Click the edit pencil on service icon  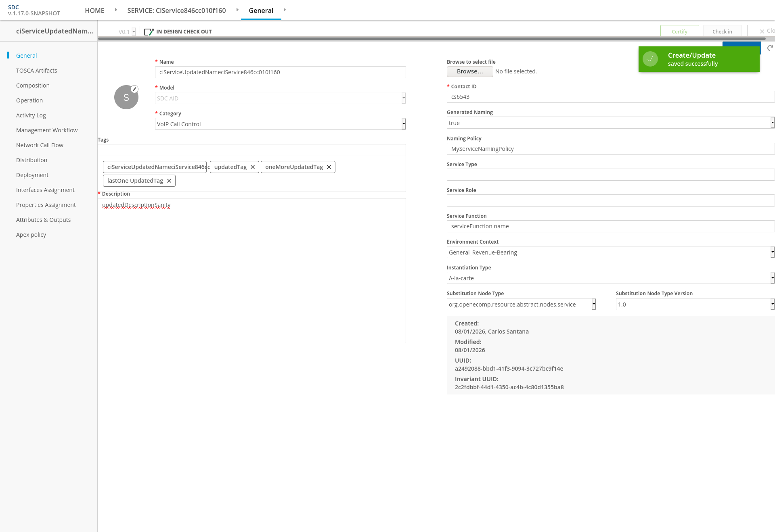[135, 89]
